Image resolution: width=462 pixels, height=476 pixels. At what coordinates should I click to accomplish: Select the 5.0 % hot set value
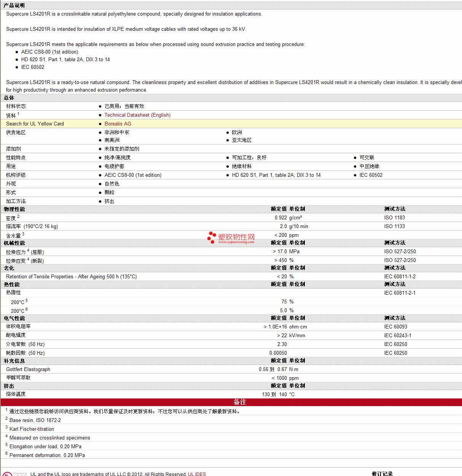point(287,310)
